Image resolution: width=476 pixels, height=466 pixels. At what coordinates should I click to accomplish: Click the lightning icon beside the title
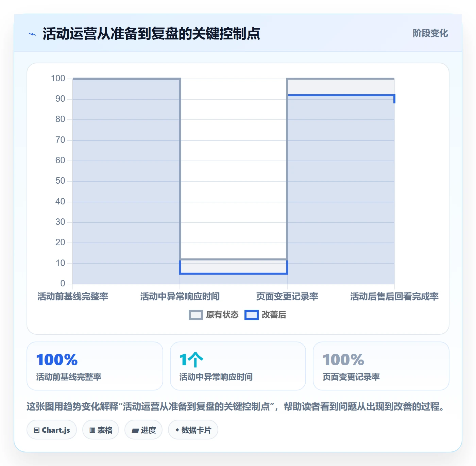coord(32,34)
